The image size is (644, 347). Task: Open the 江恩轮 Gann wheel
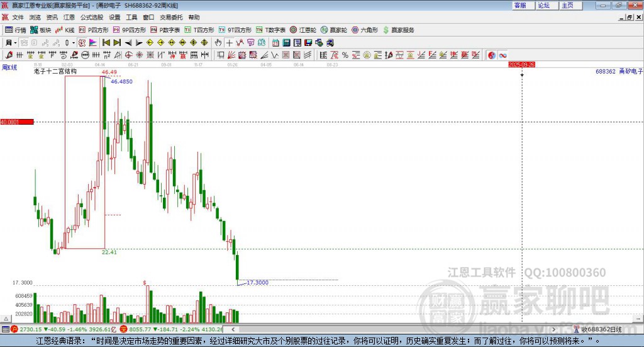tap(303, 30)
